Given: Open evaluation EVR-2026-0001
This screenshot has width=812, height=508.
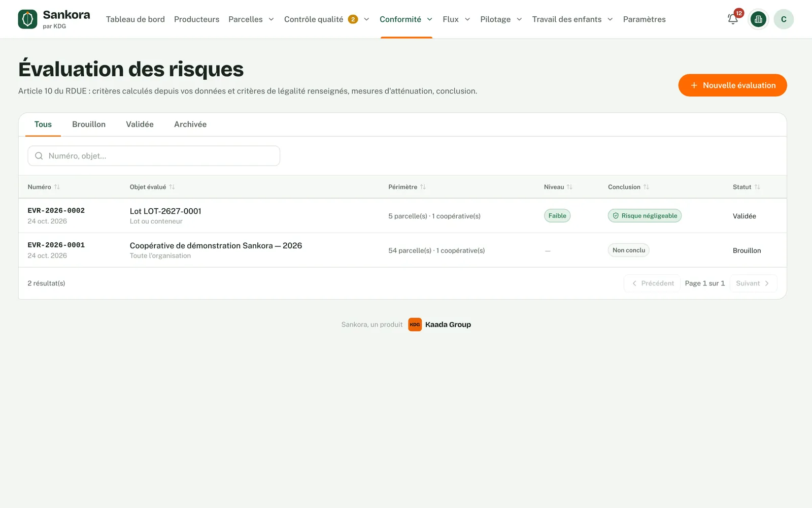Looking at the screenshot, I should pos(56,245).
